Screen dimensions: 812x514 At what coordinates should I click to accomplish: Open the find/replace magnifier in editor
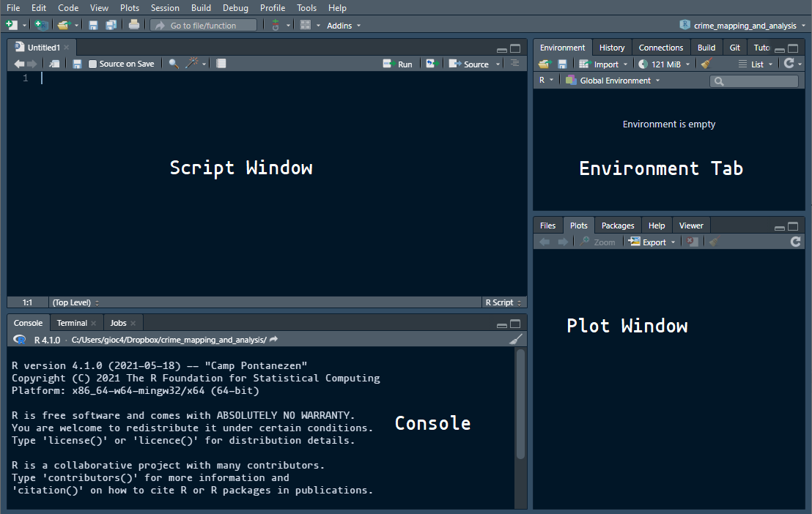(x=174, y=64)
